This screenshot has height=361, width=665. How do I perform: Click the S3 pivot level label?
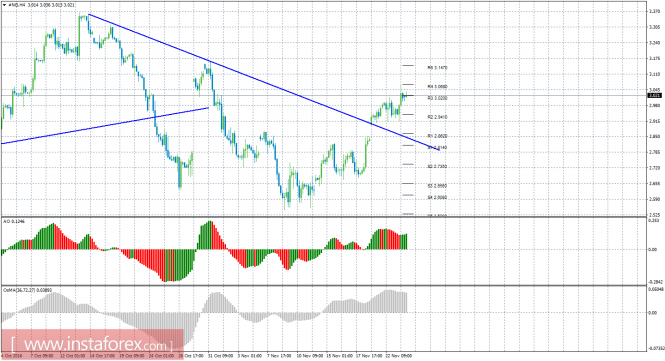coord(437,186)
